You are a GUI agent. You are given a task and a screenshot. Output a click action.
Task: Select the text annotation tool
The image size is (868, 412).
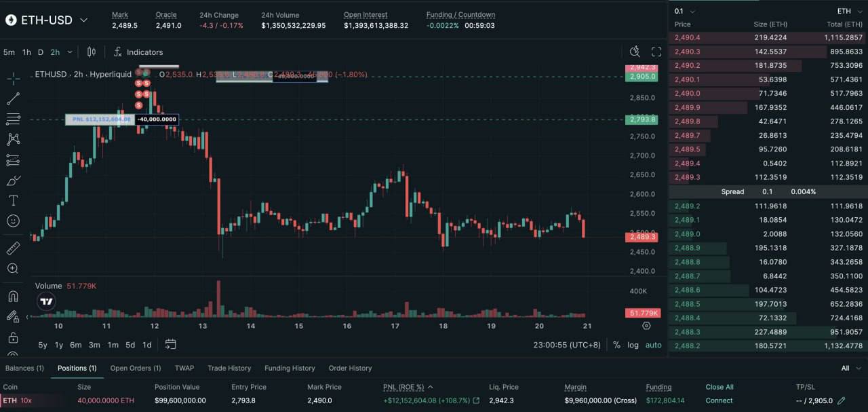[13, 201]
